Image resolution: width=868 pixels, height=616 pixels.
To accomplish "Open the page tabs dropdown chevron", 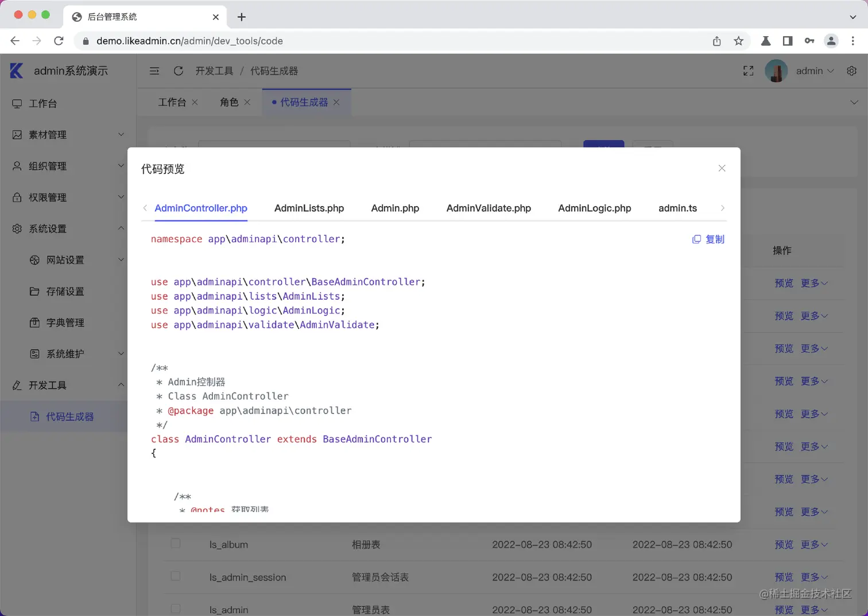I will click(x=854, y=102).
